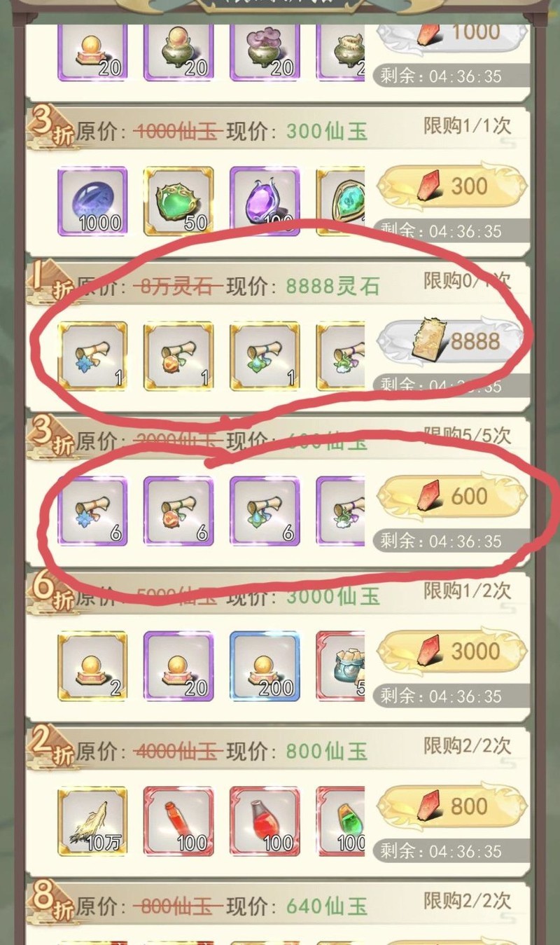The height and width of the screenshot is (945, 560).
Task: Buy the scroll bundle for 600 jade
Action: coord(451,496)
